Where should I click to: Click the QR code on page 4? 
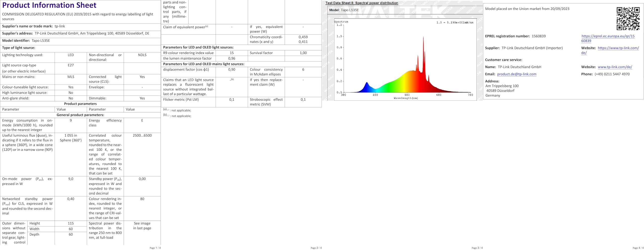coord(628,19)
